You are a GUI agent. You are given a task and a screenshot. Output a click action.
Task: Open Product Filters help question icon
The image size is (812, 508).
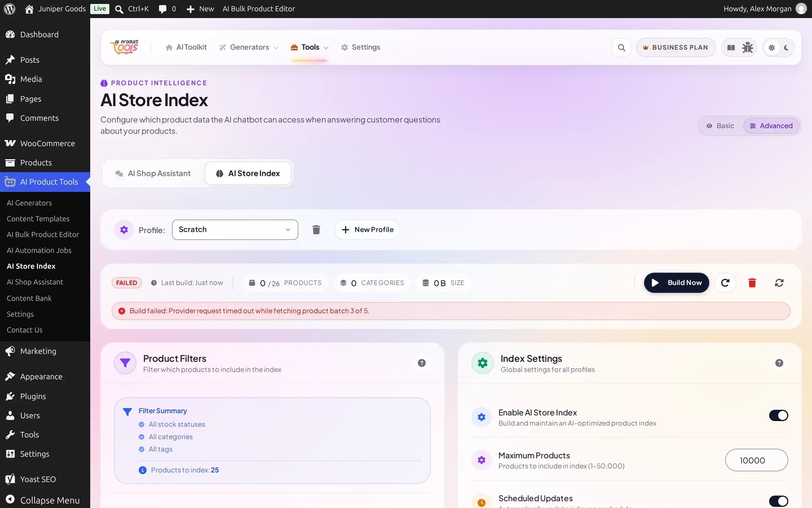(421, 363)
